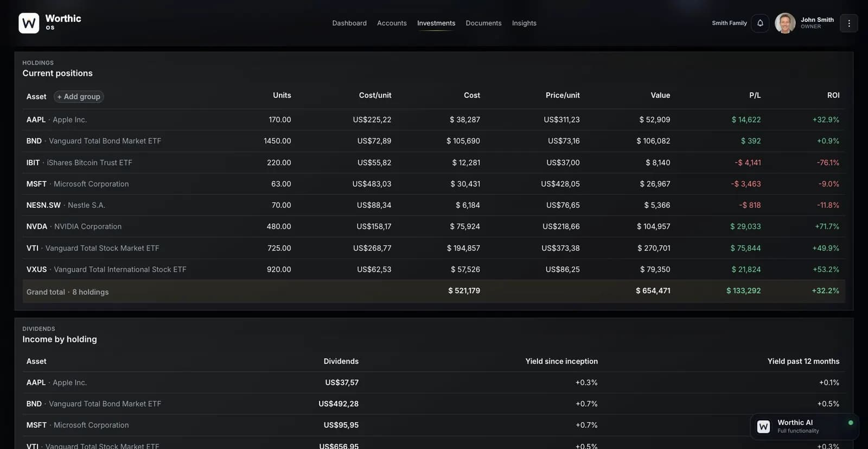The image size is (868, 449).
Task: Click the grand total P/L $ 133,292
Action: click(743, 291)
